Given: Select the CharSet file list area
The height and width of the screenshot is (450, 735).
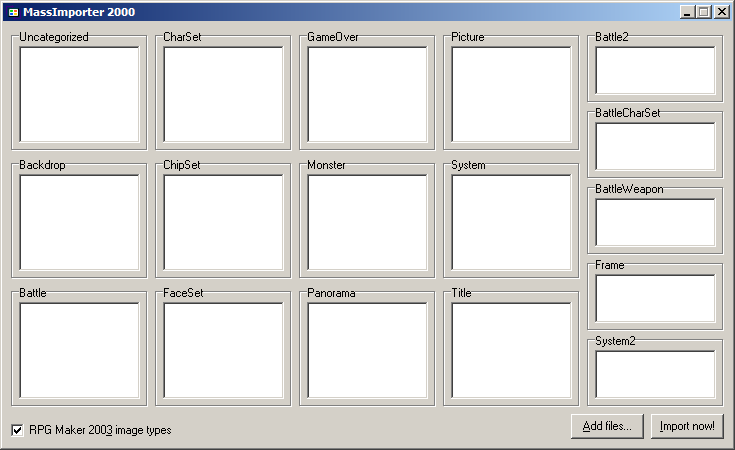Looking at the screenshot, I should coord(223,94).
